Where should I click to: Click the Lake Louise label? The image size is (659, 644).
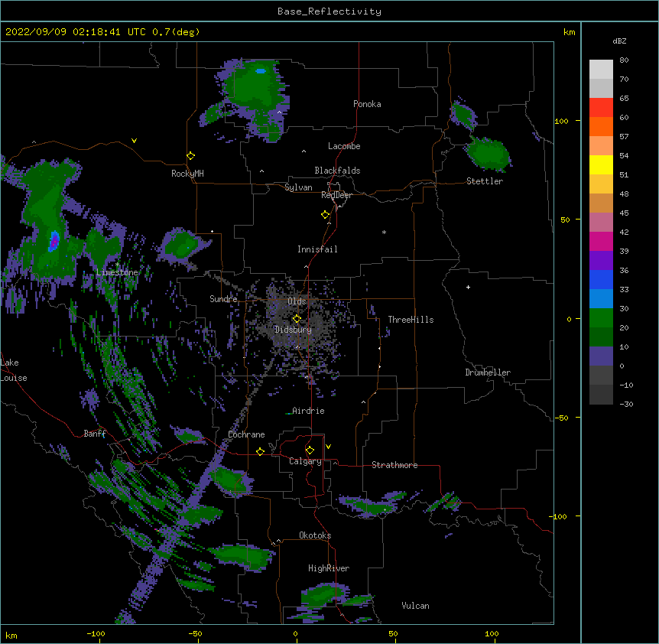pos(14,370)
